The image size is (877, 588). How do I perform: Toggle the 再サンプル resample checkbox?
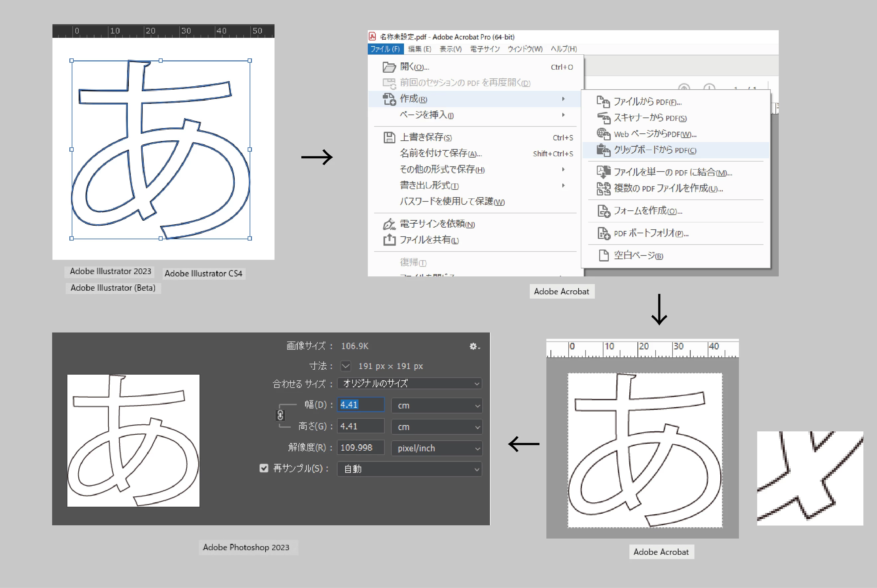(x=264, y=468)
